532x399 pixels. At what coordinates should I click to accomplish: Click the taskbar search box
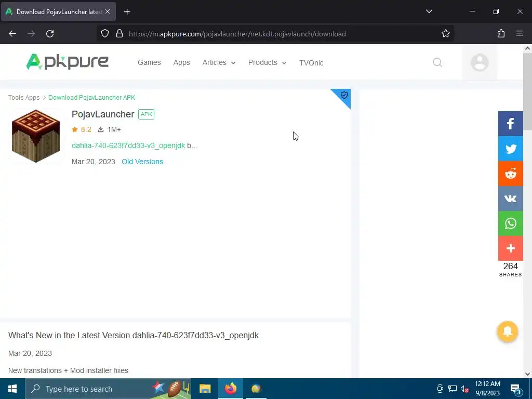pos(108,389)
